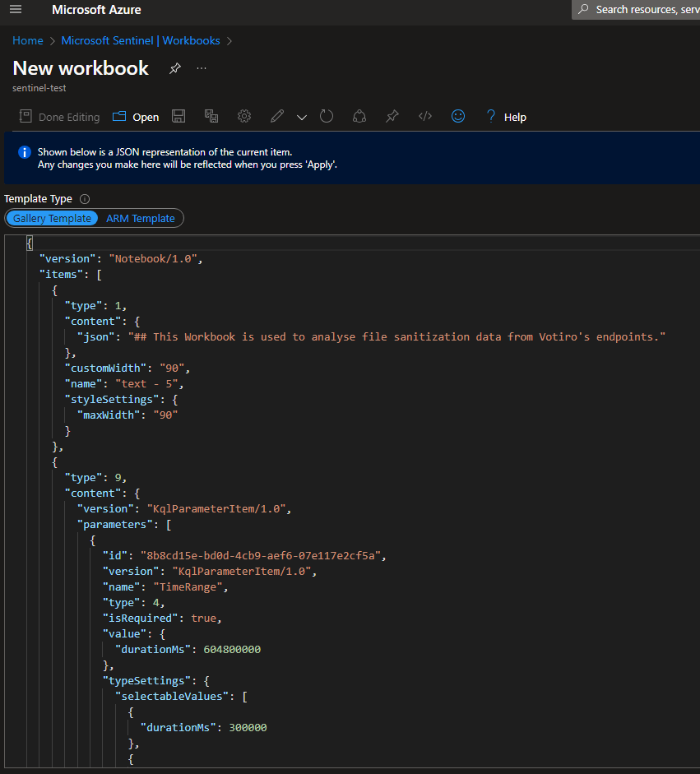Click the "type": 9 line
700x774 pixels.
click(95, 477)
